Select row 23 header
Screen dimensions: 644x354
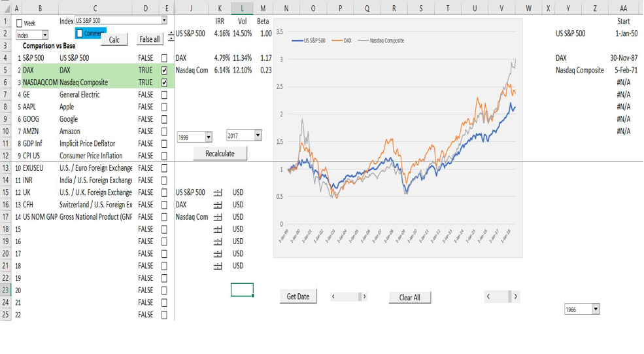pos(5,291)
